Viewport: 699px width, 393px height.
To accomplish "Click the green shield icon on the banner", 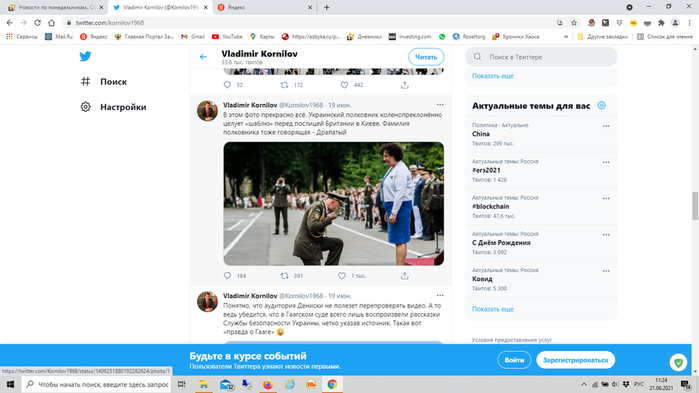I will click(678, 362).
